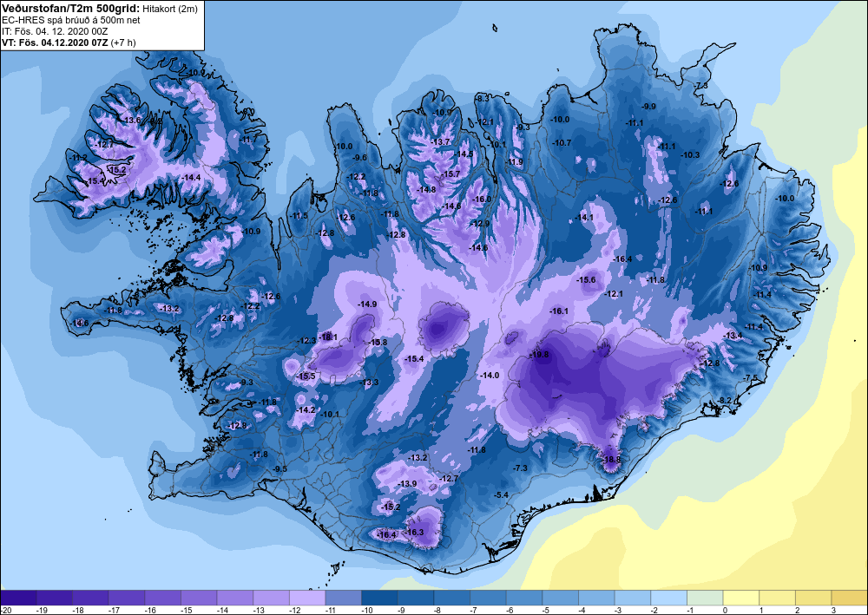Click the -14.2 temperature label
Image resolution: width=868 pixels, height=615 pixels.
(306, 409)
